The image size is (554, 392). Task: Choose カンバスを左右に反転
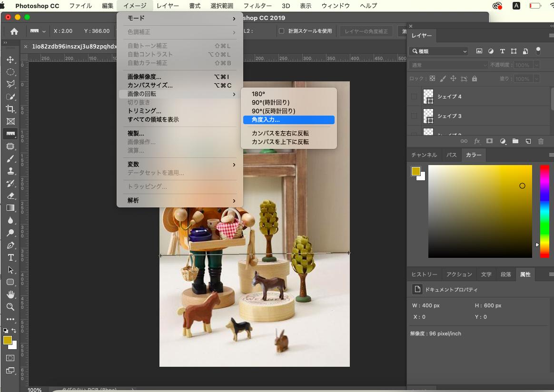click(x=289, y=133)
